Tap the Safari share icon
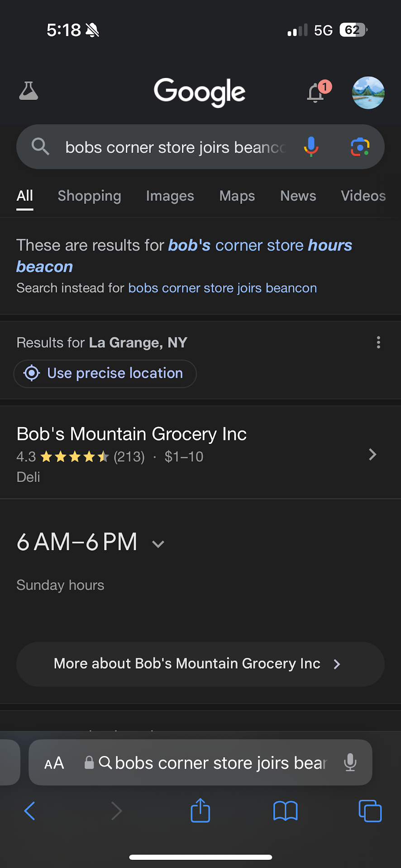Screen dimensions: 401x868 point(200,811)
